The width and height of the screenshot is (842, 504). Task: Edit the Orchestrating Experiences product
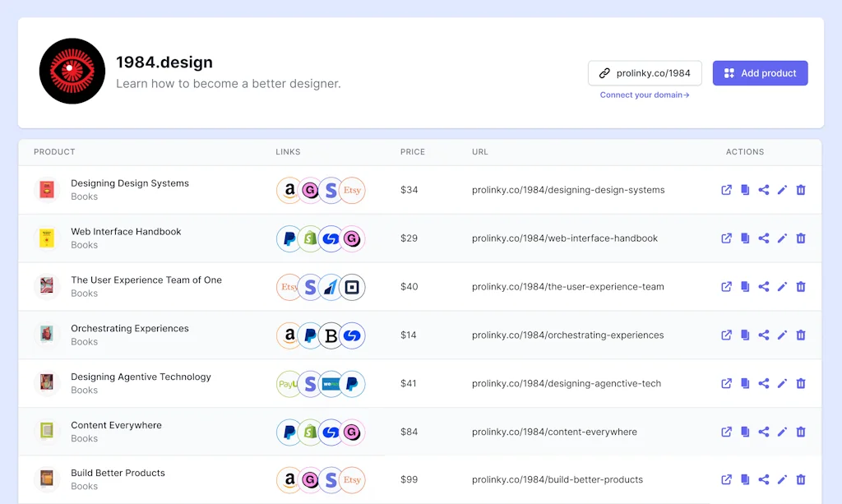(781, 335)
